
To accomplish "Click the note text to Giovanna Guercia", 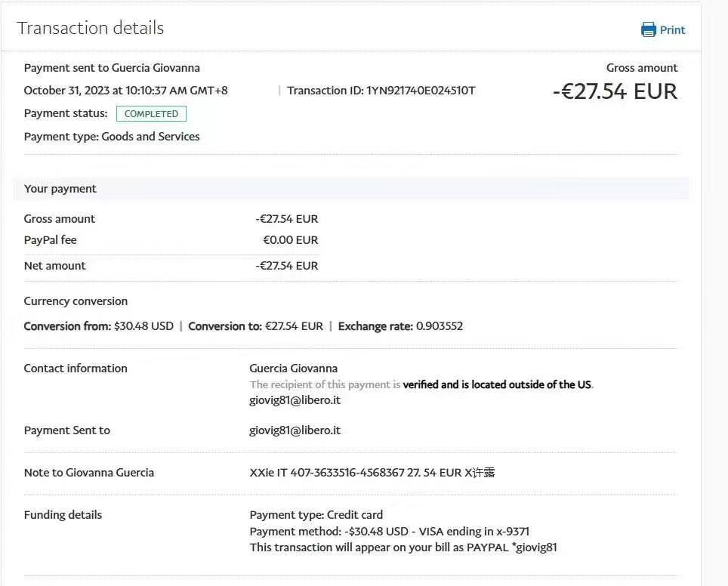I will coord(372,473).
